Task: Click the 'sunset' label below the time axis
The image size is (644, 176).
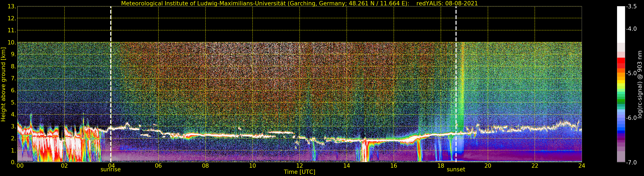Action: [x=456, y=170]
